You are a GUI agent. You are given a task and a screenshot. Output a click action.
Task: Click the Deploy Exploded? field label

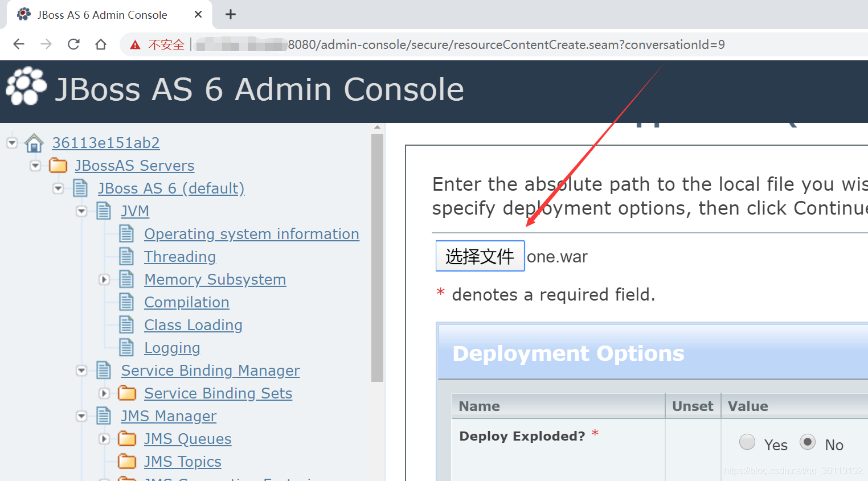(x=522, y=436)
